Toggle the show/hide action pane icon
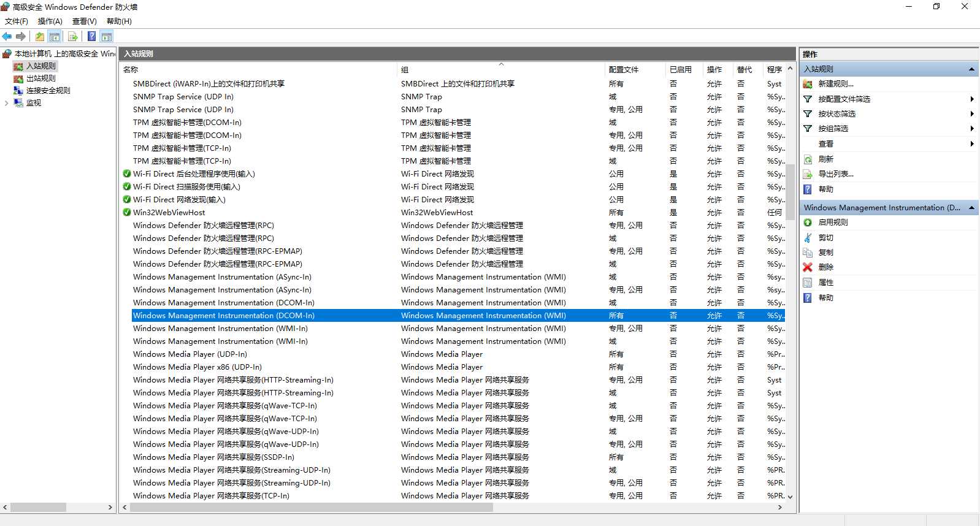 [107, 37]
